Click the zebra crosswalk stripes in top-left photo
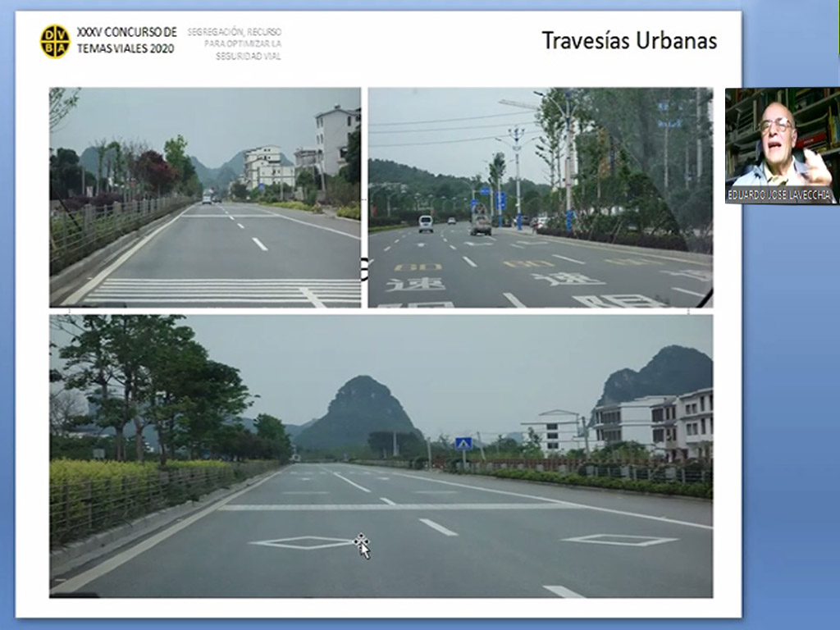The image size is (840, 630). click(x=221, y=291)
